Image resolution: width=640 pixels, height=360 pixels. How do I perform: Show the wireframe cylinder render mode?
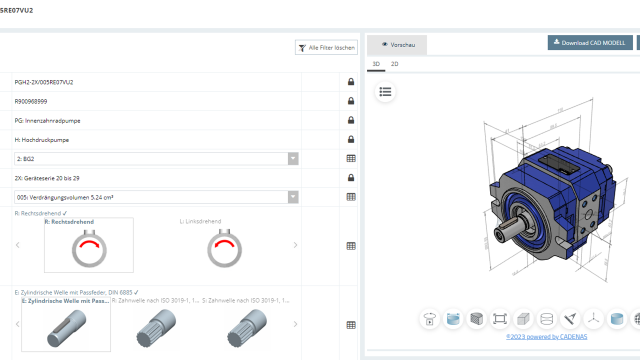pyautogui.click(x=547, y=319)
